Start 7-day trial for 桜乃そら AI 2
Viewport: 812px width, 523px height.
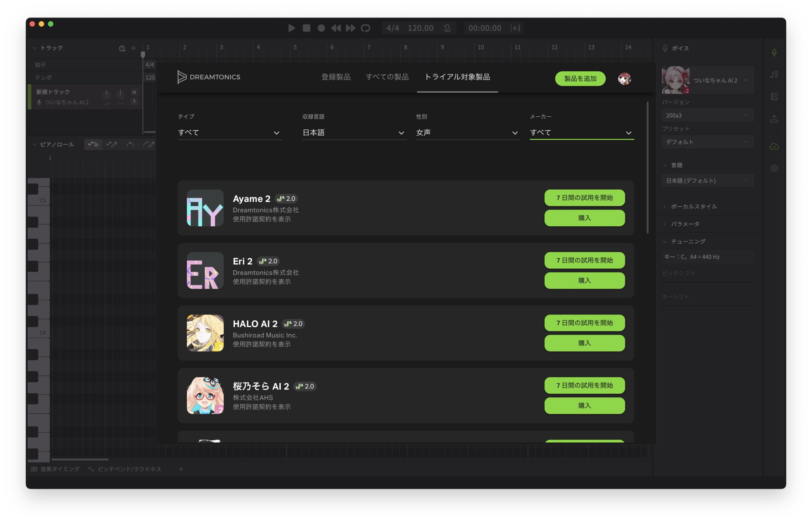[584, 385]
